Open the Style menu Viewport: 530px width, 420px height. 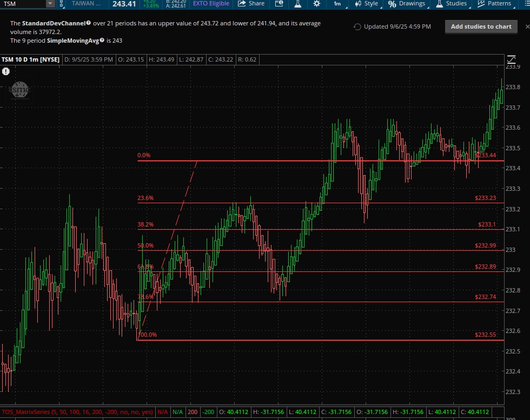click(x=367, y=4)
